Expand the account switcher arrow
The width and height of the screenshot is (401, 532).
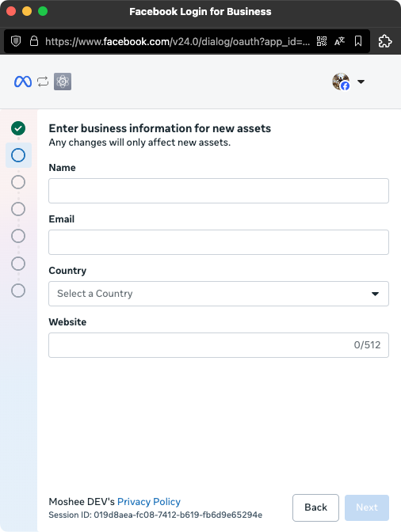[361, 82]
